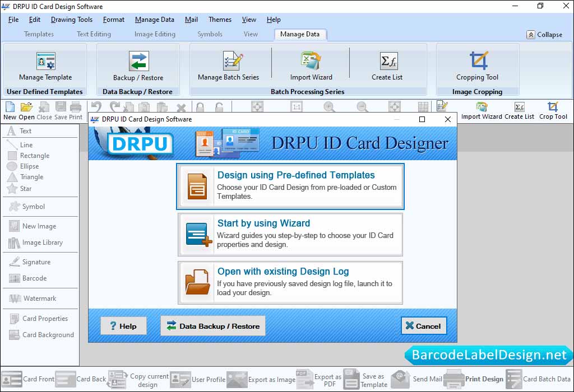The image size is (574, 392).
Task: Select the Star shape tool
Action: click(20, 189)
